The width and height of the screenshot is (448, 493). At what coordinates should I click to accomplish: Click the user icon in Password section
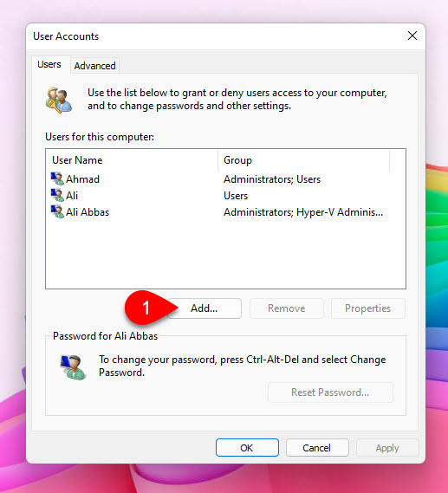point(73,367)
